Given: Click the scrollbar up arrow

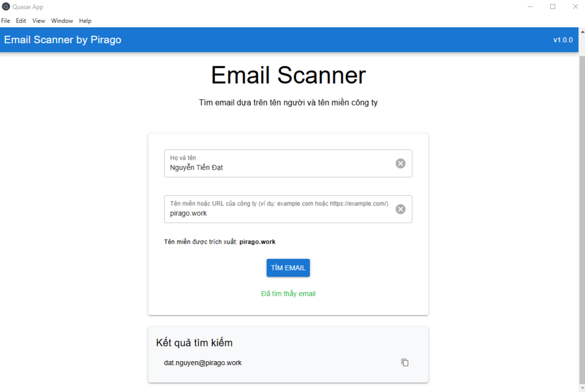Looking at the screenshot, I should [x=582, y=32].
